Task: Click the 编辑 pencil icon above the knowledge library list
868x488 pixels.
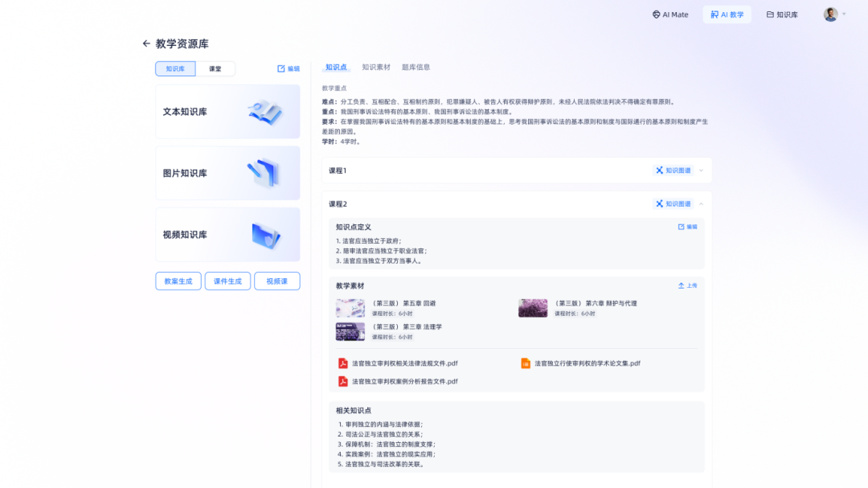Action: pyautogui.click(x=280, y=68)
